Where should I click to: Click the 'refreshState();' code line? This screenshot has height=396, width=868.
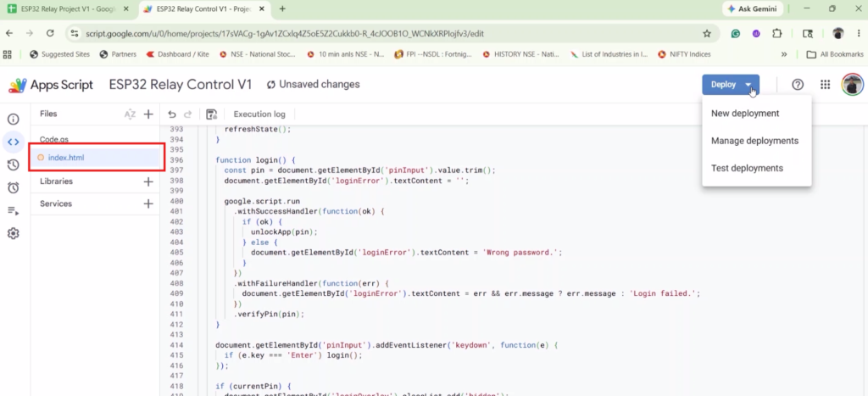tap(258, 129)
